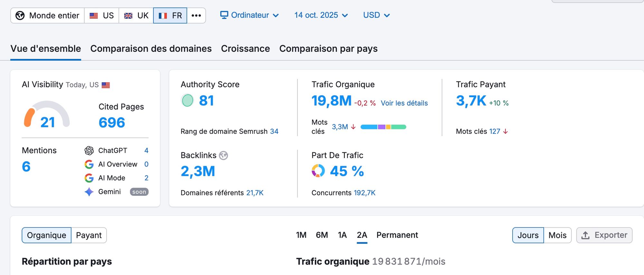The image size is (644, 275).
Task: Click the Voir les détails link
Action: coord(404,103)
